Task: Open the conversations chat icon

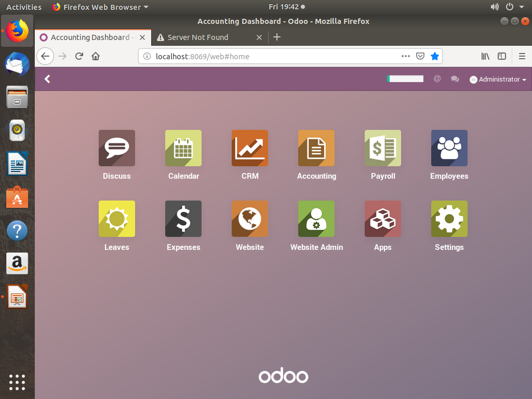Action: coord(455,79)
